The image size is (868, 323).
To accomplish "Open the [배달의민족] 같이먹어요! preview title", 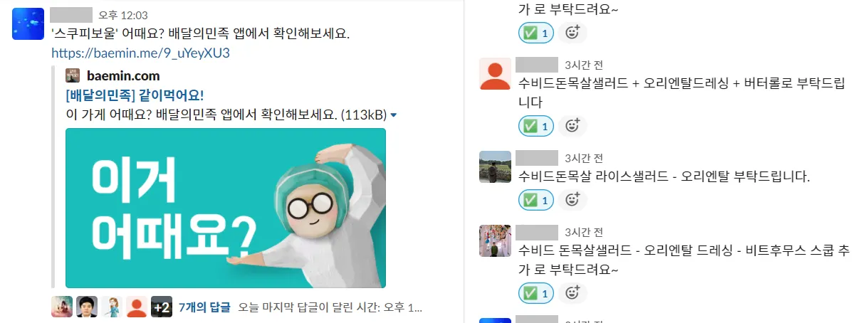I will (x=140, y=95).
